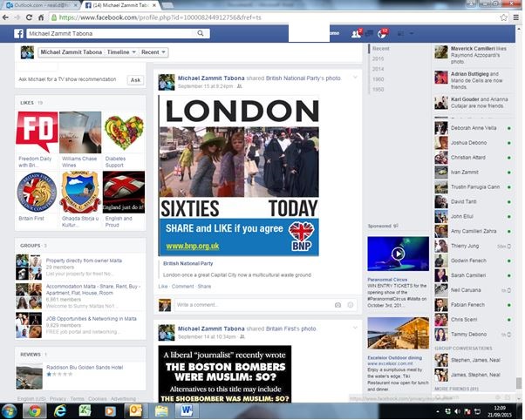Click volume speaker icon in system tray
The image size is (525, 420).
(x=457, y=411)
